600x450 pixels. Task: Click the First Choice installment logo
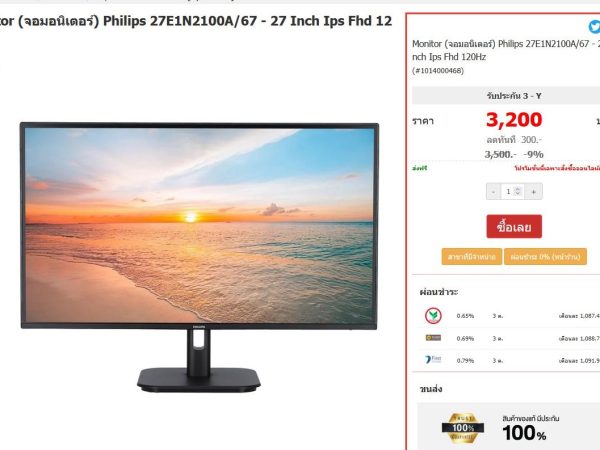tap(433, 359)
